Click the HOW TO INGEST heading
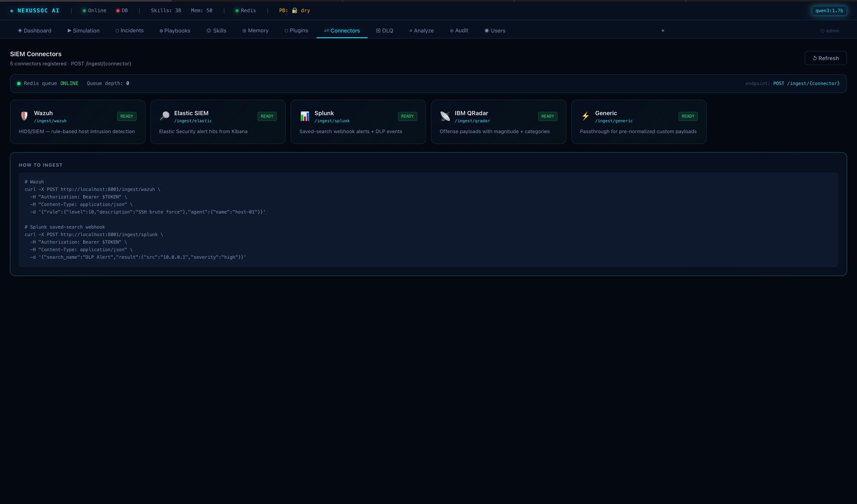This screenshot has height=504, width=857. pyautogui.click(x=41, y=165)
